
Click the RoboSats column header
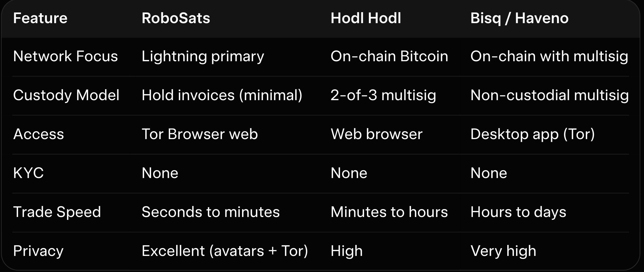pos(176,18)
